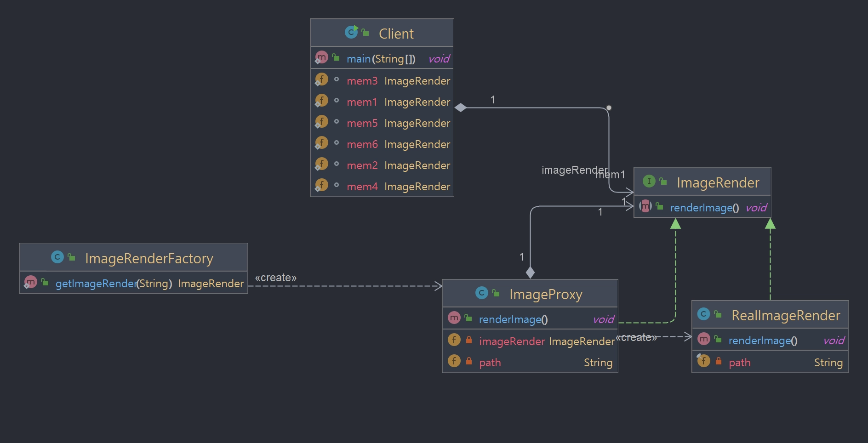Click the RealImageRender class icon

pos(703,314)
